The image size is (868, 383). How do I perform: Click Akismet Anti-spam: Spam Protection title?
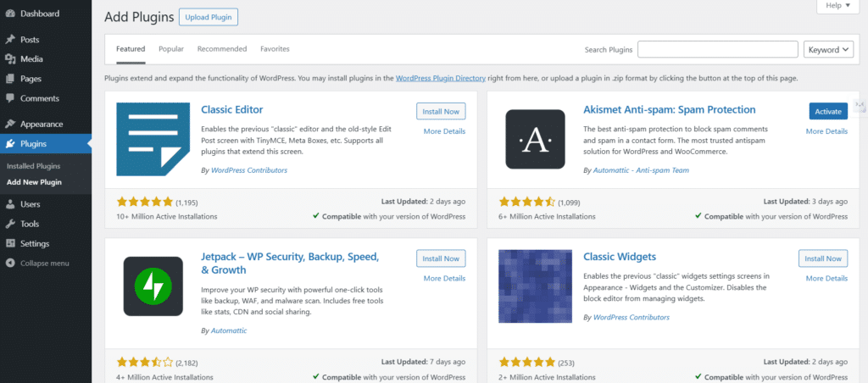[670, 109]
